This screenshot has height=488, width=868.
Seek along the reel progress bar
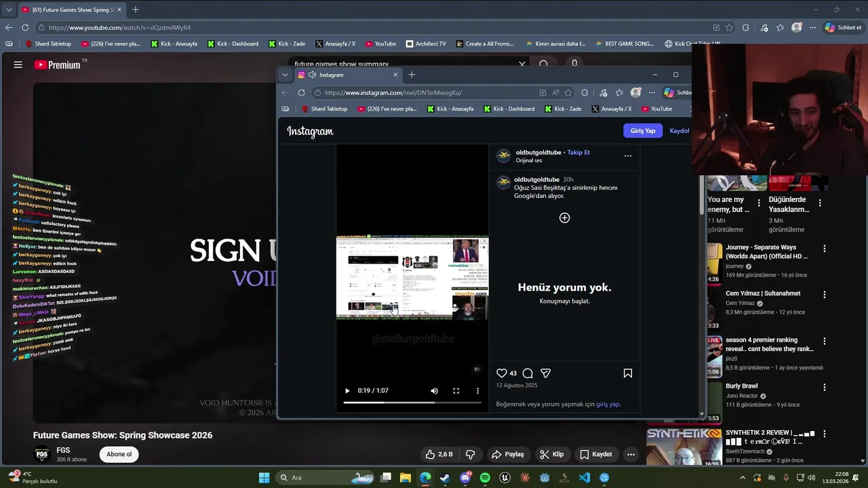pos(412,403)
